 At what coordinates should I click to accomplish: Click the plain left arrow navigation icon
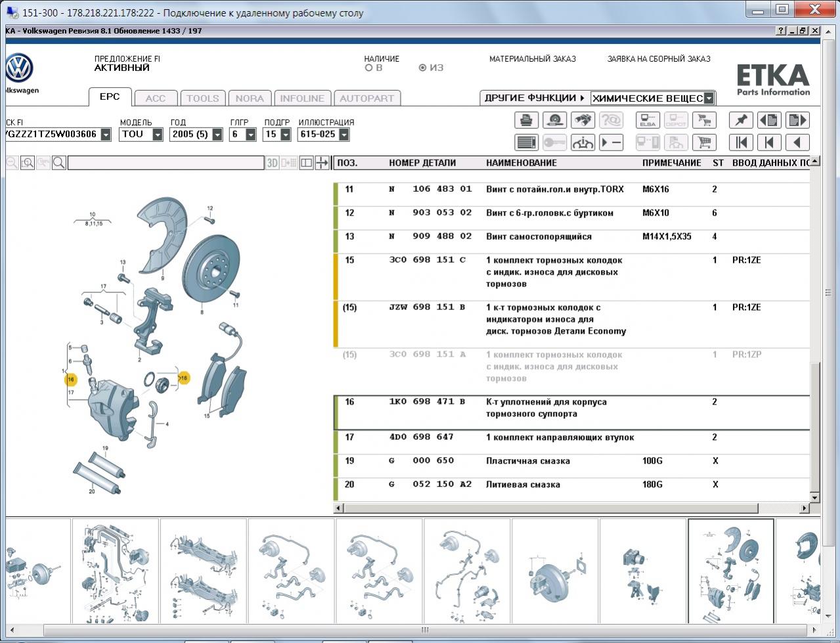pyautogui.click(x=797, y=142)
